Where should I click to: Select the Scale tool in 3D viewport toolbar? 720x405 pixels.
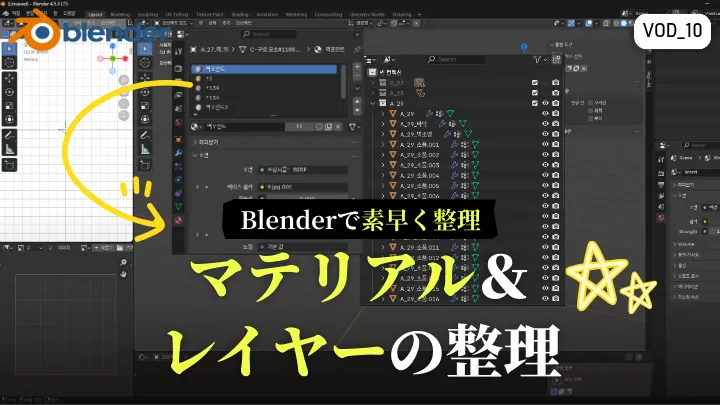pos(145,106)
